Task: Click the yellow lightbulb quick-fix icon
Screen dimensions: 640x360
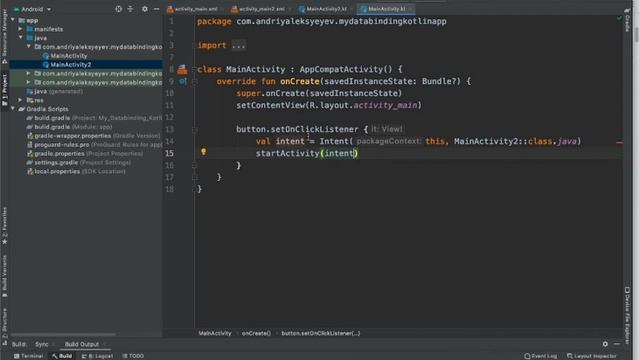Action: click(x=203, y=152)
